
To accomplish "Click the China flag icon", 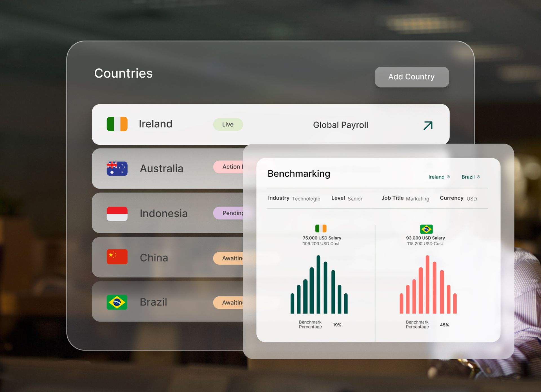I will click(117, 257).
